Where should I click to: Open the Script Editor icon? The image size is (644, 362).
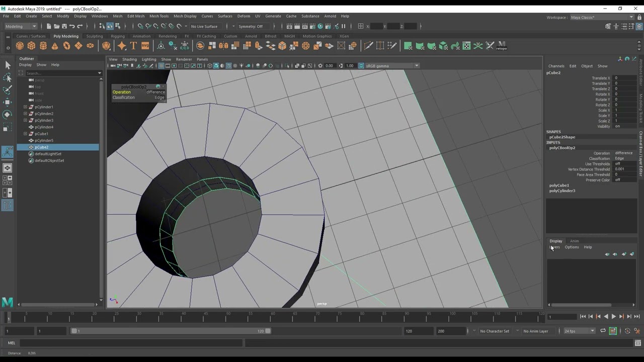click(638, 343)
